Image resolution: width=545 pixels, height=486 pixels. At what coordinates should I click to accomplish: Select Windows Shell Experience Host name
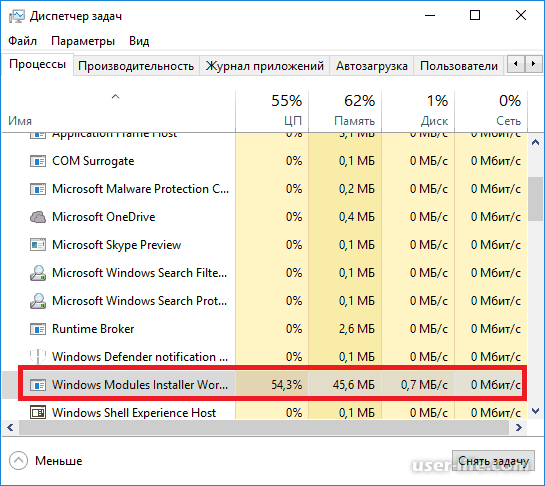(x=134, y=413)
